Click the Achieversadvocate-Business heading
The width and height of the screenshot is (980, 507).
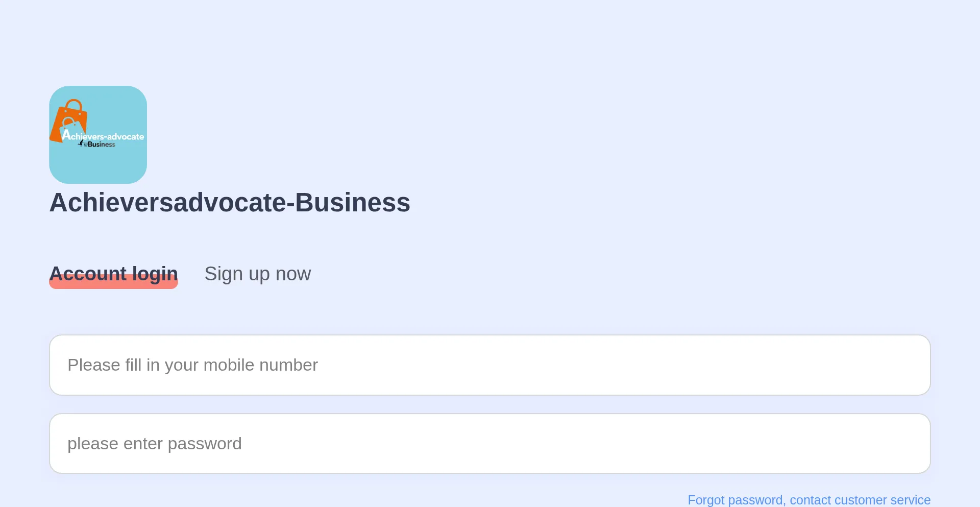(230, 202)
